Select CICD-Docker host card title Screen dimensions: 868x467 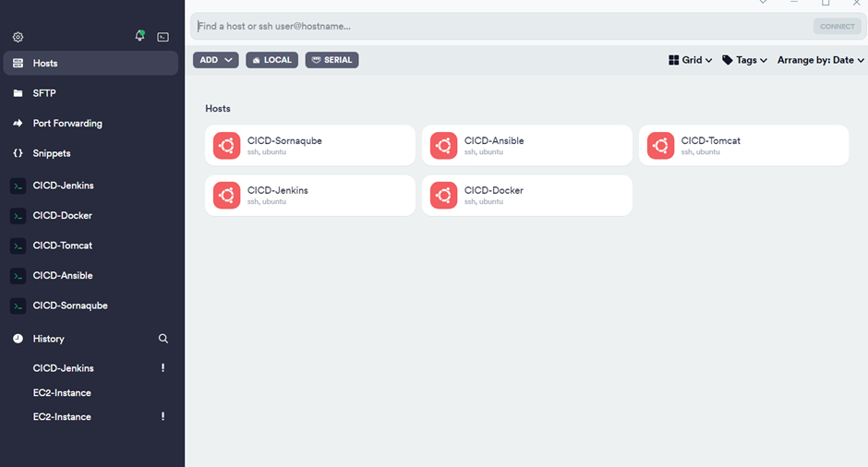[494, 190]
